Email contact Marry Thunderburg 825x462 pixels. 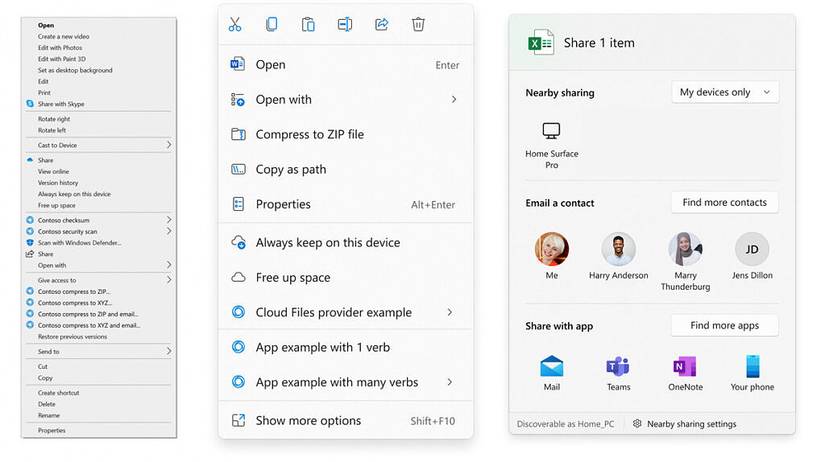(685, 262)
